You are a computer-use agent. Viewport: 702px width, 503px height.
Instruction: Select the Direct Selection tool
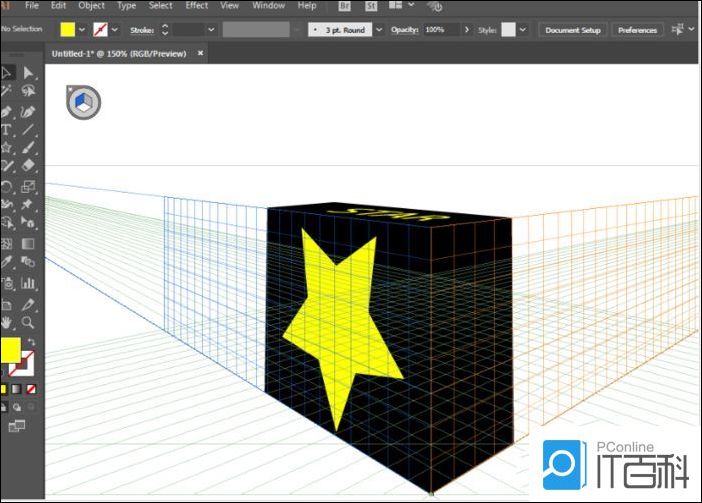tap(29, 73)
